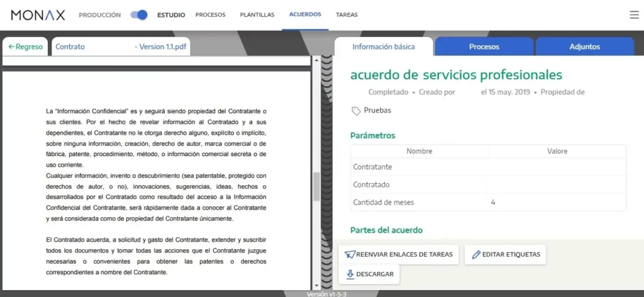Go back with Regreso link

click(x=25, y=47)
